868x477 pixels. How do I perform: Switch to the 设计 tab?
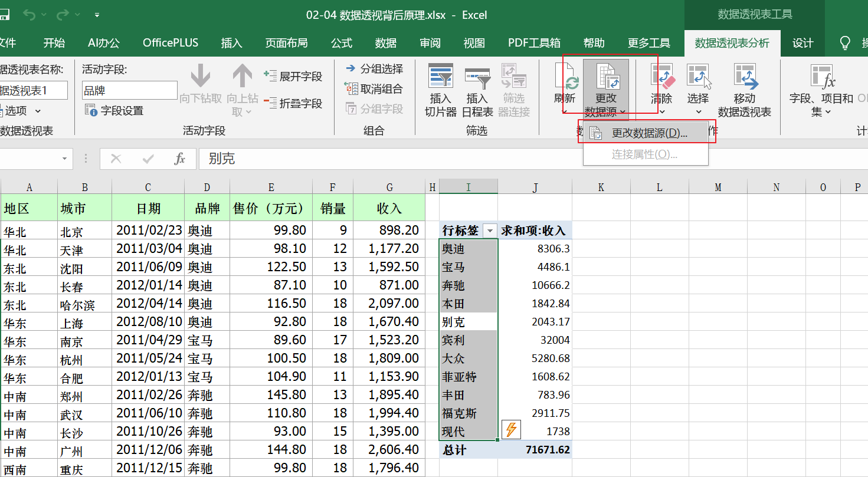(x=803, y=42)
